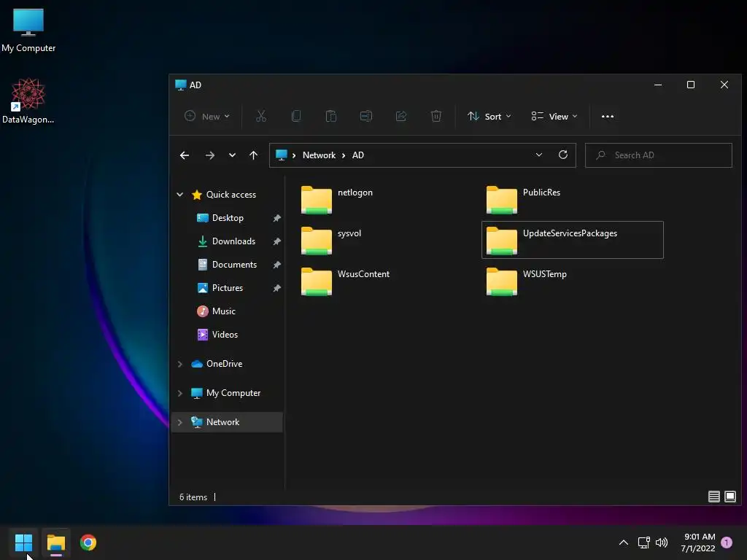Click the Network breadcrumb in address bar
The image size is (747, 560).
pyautogui.click(x=319, y=155)
